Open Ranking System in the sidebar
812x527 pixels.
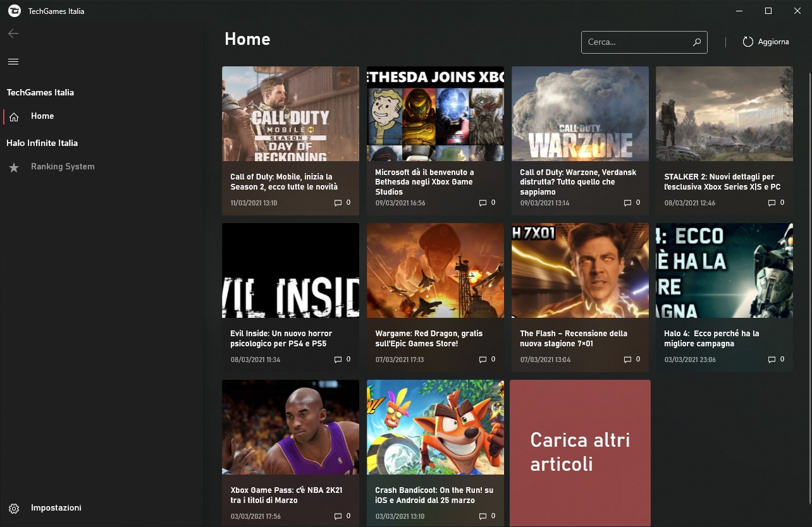tap(101, 167)
